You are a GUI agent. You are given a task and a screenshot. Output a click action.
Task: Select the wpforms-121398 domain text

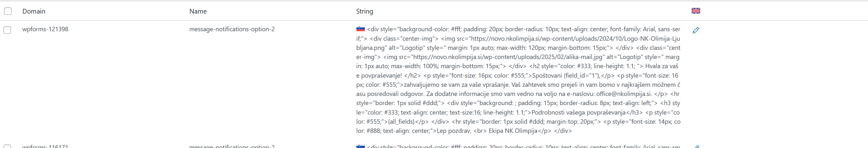[45, 29]
